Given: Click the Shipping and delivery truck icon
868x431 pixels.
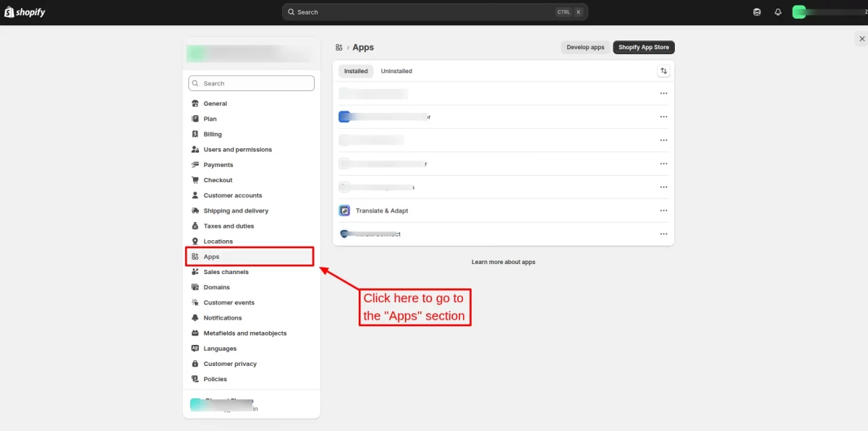Looking at the screenshot, I should pyautogui.click(x=195, y=211).
